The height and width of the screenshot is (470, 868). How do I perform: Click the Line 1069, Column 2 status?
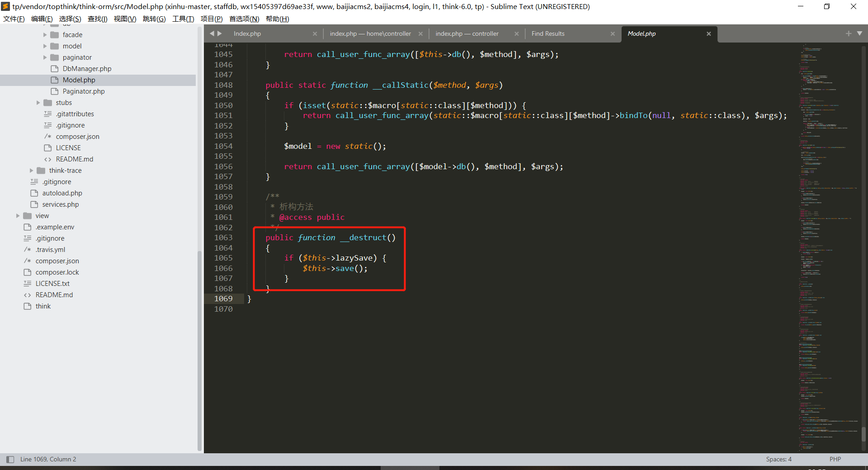[48, 459]
